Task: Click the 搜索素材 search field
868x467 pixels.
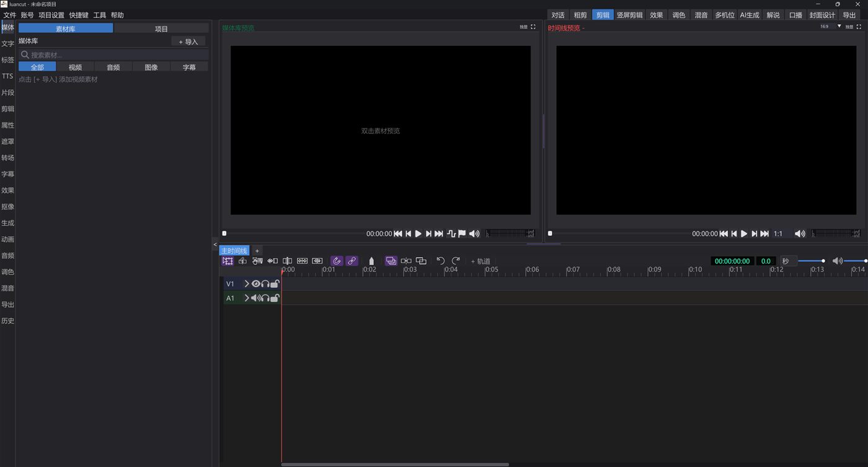Action: point(113,55)
